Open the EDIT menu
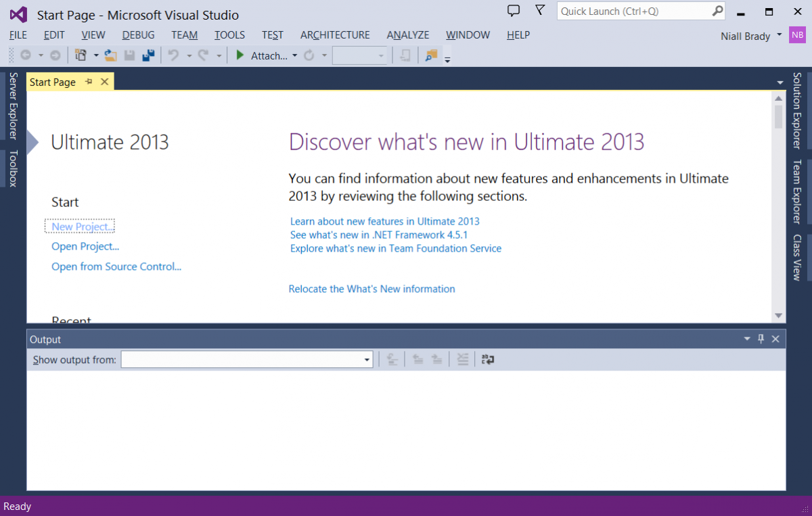The width and height of the screenshot is (812, 516). 54,34
